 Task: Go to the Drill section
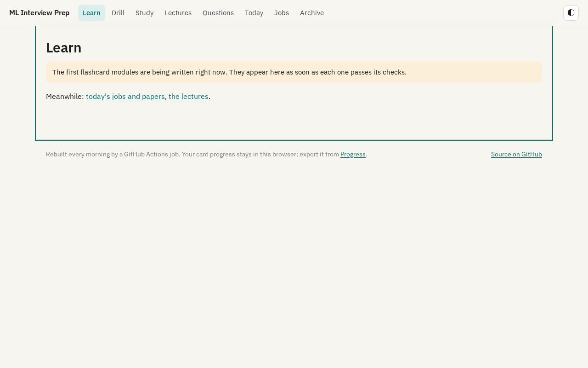click(x=118, y=13)
